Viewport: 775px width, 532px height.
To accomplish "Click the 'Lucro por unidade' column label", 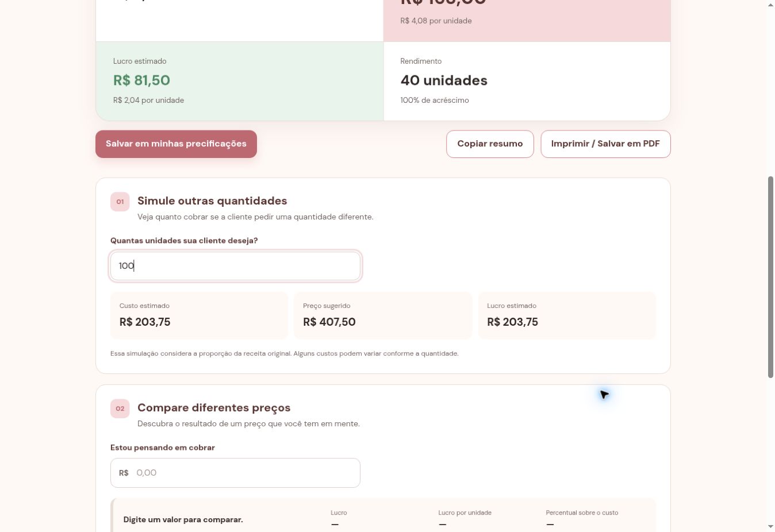I will coord(465,512).
